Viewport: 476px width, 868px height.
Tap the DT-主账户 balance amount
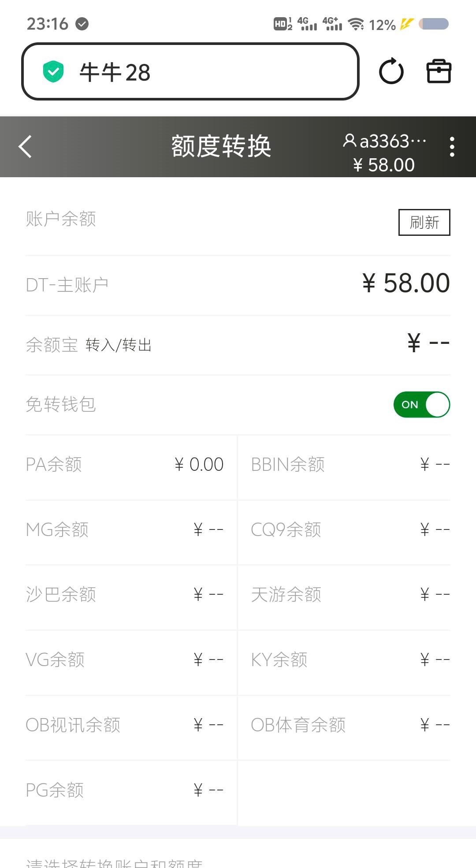[x=405, y=283]
